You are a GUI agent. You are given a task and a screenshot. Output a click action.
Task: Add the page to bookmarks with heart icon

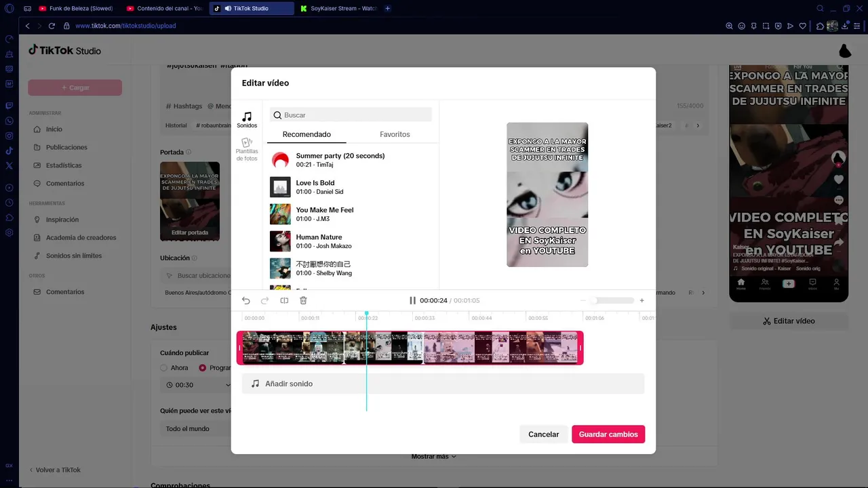803,26
